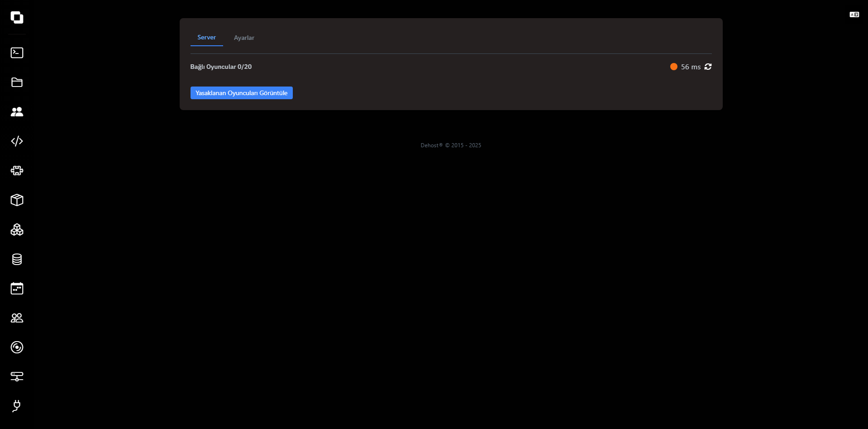Click the circular disc icon in sidebar
This screenshot has height=429, width=868.
click(17, 347)
